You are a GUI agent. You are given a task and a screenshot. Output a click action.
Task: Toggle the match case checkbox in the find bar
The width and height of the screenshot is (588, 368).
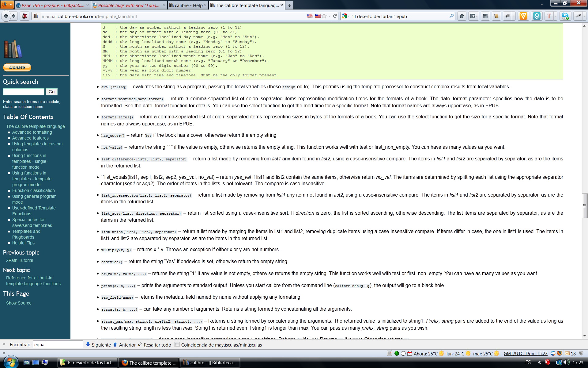177,344
